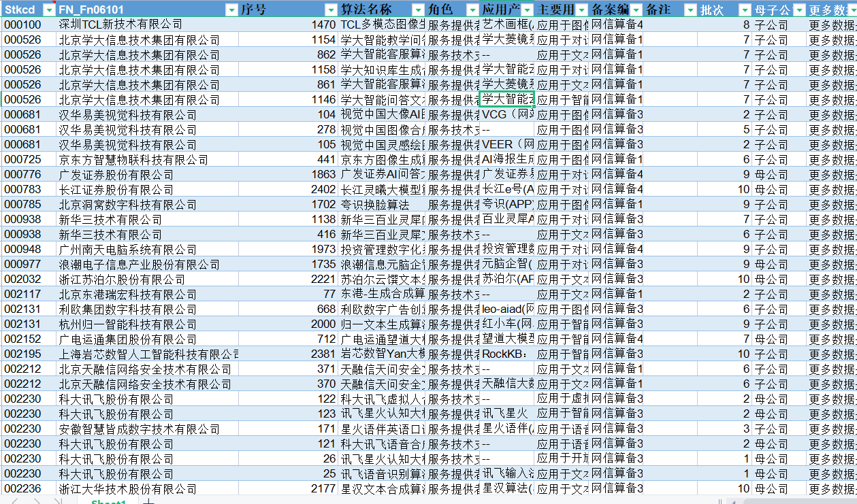The width and height of the screenshot is (857, 504).
Task: Select cell 安徽智慧皆成数字技术有限公司
Action: click(x=148, y=429)
